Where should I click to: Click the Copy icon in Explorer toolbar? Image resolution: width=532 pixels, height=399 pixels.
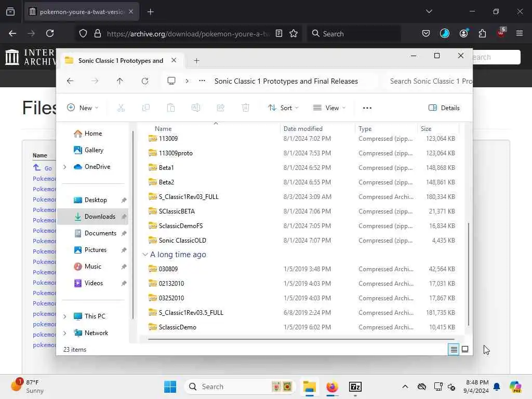click(146, 108)
